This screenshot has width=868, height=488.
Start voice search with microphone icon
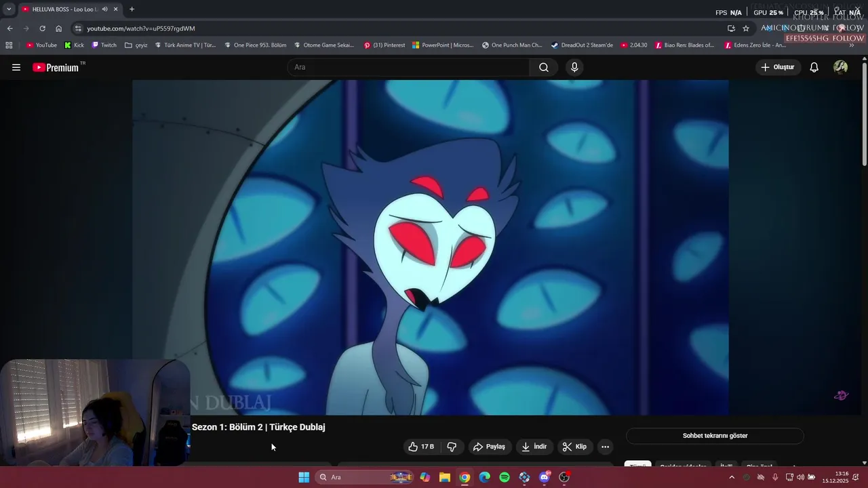coord(574,67)
